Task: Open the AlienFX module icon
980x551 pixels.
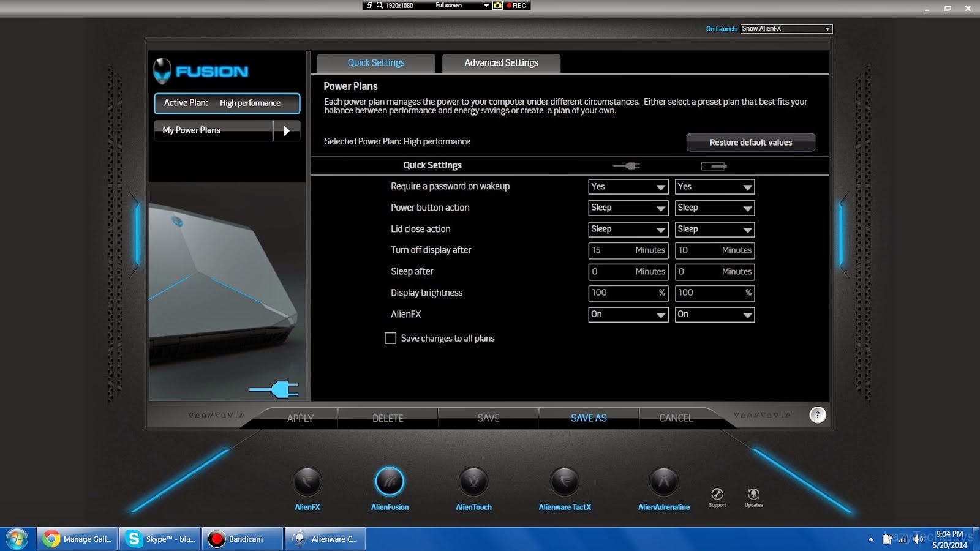Action: (307, 481)
